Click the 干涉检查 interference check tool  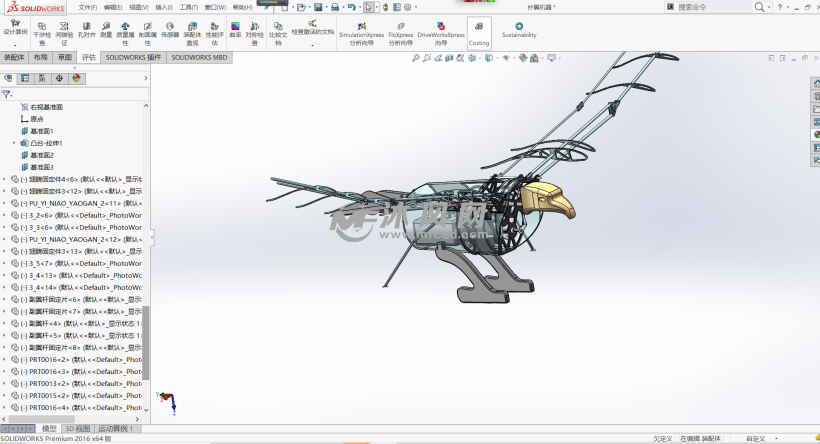(x=41, y=31)
